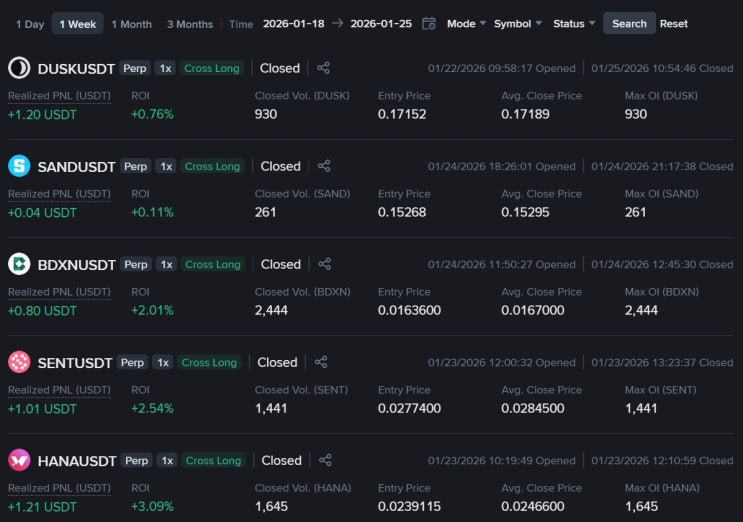The height and width of the screenshot is (522, 743).
Task: Share the BDXNUSDT closed position
Action: click(325, 264)
